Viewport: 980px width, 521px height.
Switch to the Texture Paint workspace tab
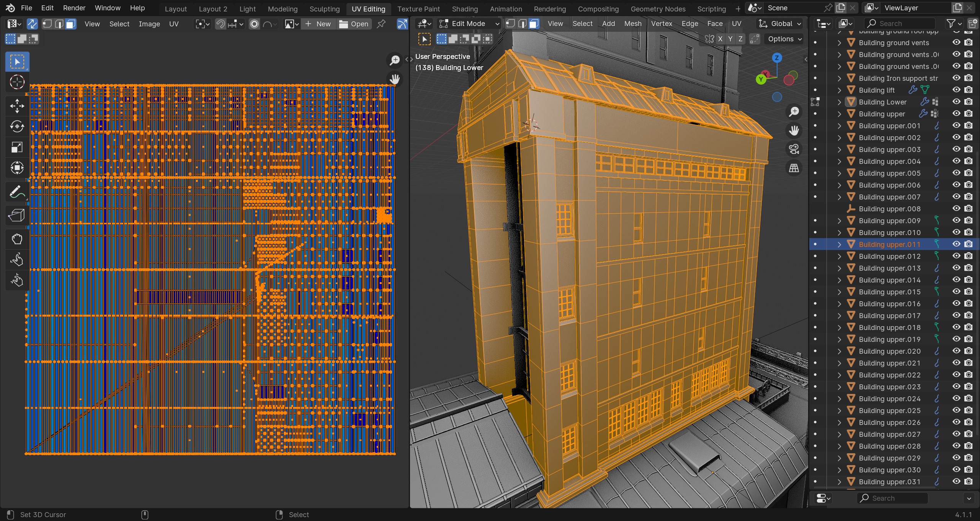click(x=418, y=8)
